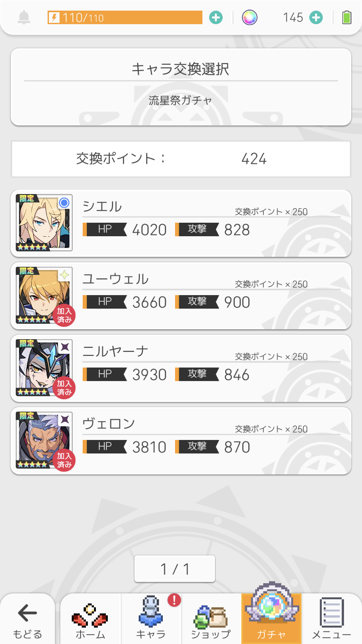Add stamina with the plus button

[x=216, y=17]
